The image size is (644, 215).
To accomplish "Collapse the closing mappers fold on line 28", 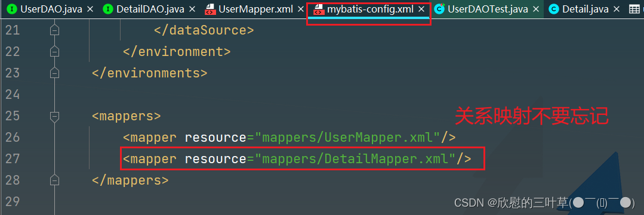I will click(55, 180).
